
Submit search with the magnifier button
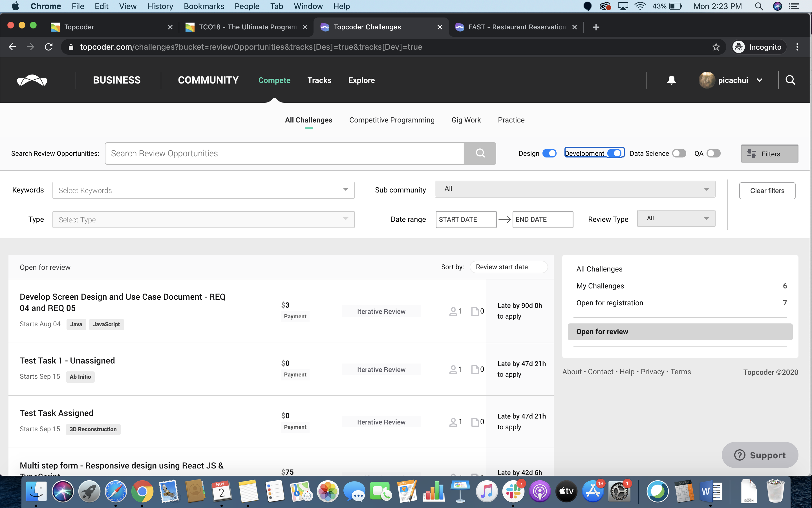point(480,153)
